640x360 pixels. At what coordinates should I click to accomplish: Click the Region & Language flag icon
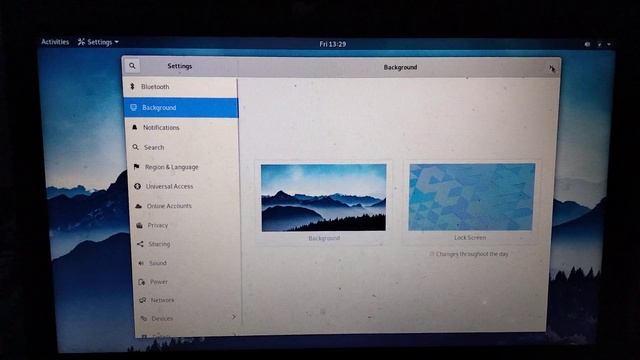[136, 167]
